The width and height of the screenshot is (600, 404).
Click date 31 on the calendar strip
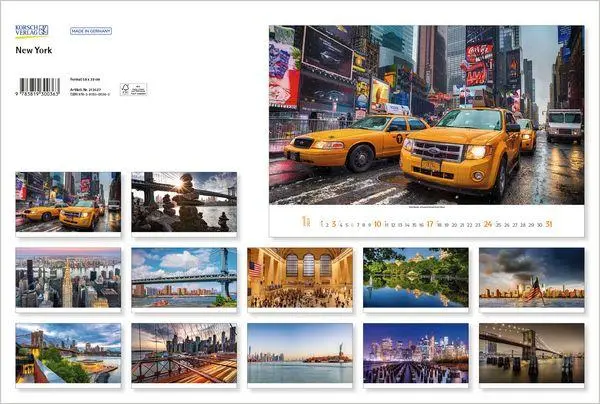click(549, 224)
